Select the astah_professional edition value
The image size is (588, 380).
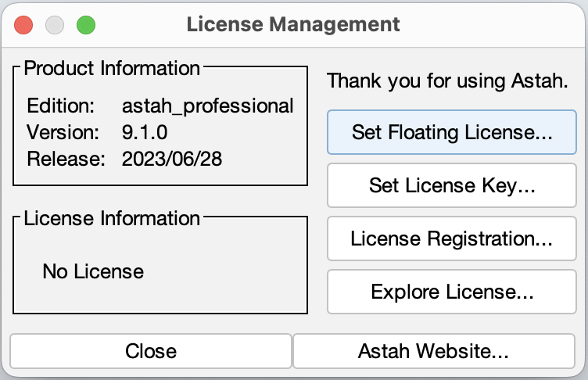(x=207, y=106)
